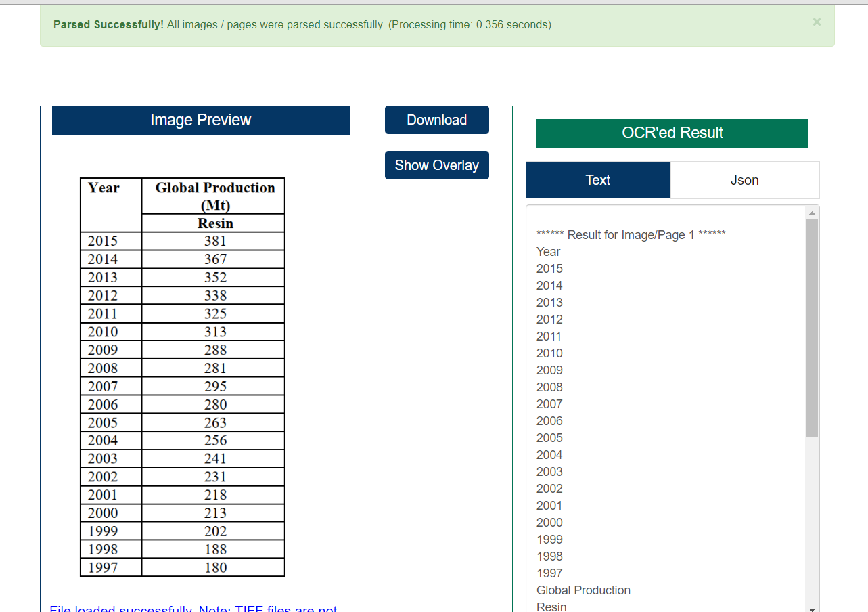The image size is (868, 612).
Task: Click value 256 in the preview table
Action: pyautogui.click(x=215, y=441)
